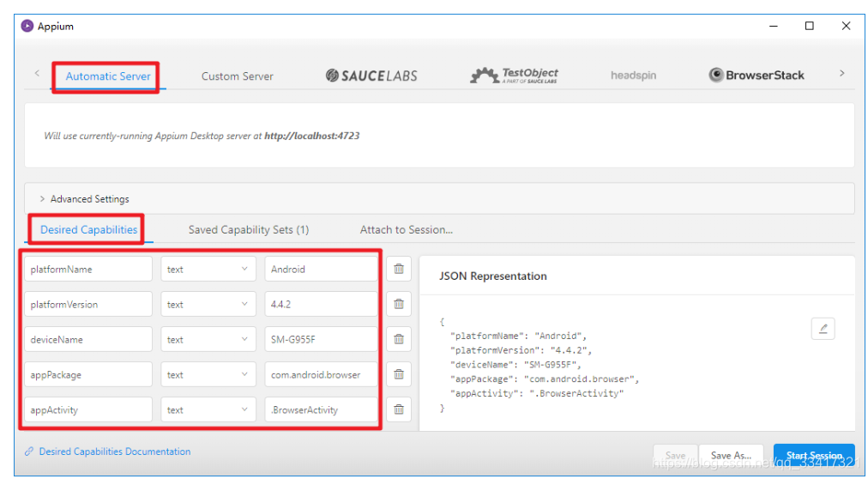Minimize the Appium window
Viewport: 868px width, 479px height.
pos(774,26)
